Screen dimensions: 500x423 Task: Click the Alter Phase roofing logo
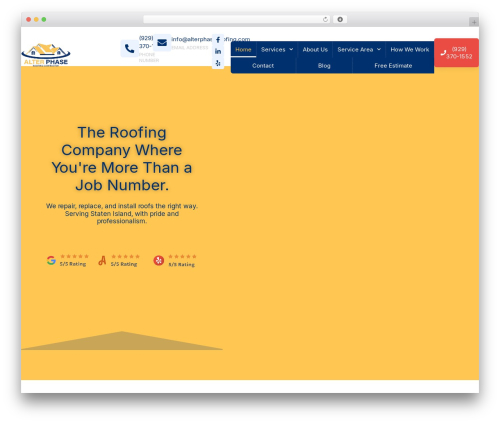click(46, 55)
